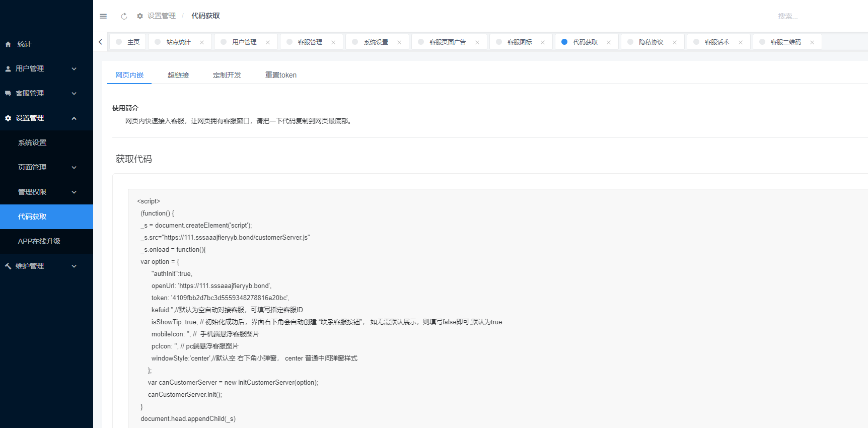Screen dimensions: 868x428
Task: Open 系统设置 in the sidebar
Action: (46, 143)
